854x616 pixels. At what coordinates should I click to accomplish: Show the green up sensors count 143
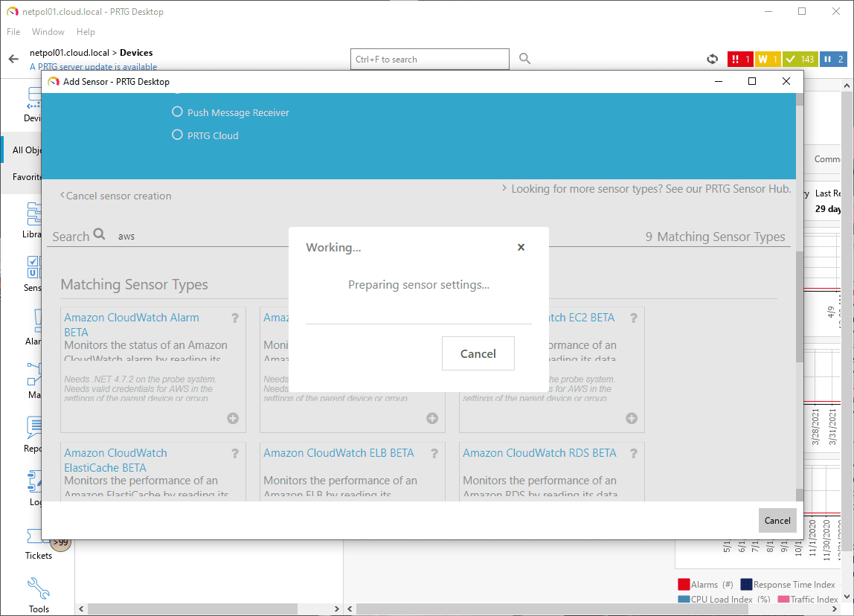(x=800, y=59)
